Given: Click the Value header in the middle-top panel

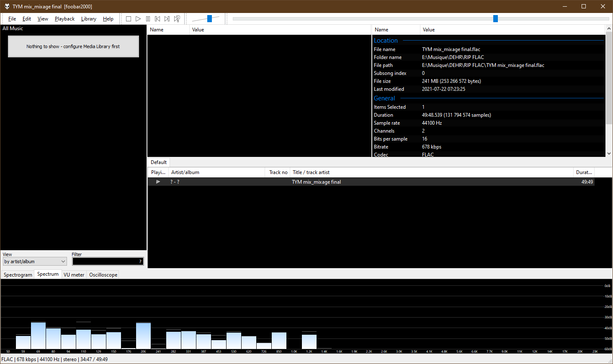Looking at the screenshot, I should 280,30.
